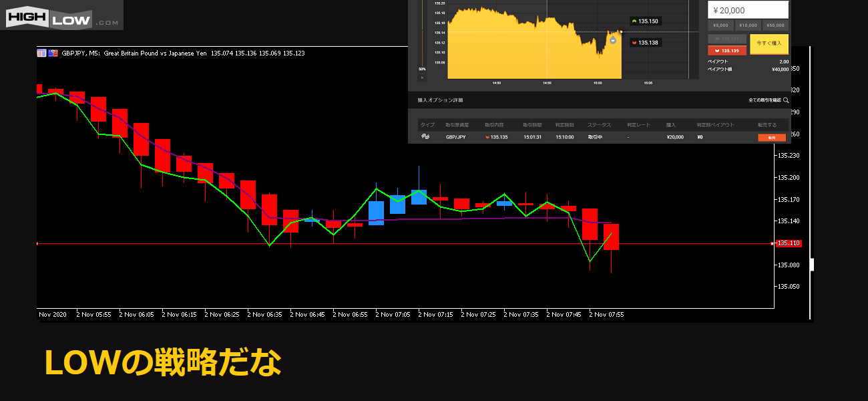Click the 取引時間 column header
Screen dimensions: 868x401
click(x=532, y=125)
